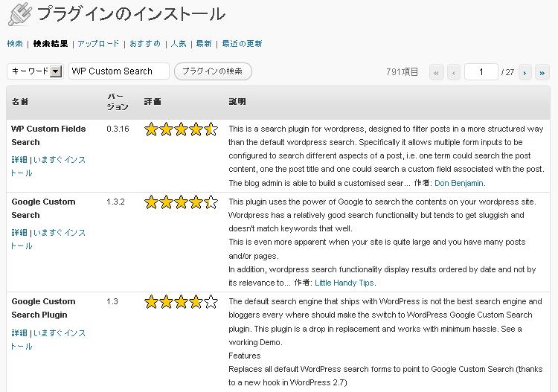Switch to the 人気 tab
The image size is (558, 392).
pyautogui.click(x=179, y=44)
